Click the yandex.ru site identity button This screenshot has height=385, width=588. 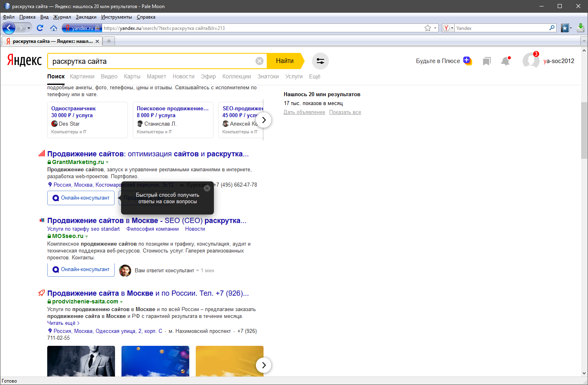pyautogui.click(x=81, y=28)
